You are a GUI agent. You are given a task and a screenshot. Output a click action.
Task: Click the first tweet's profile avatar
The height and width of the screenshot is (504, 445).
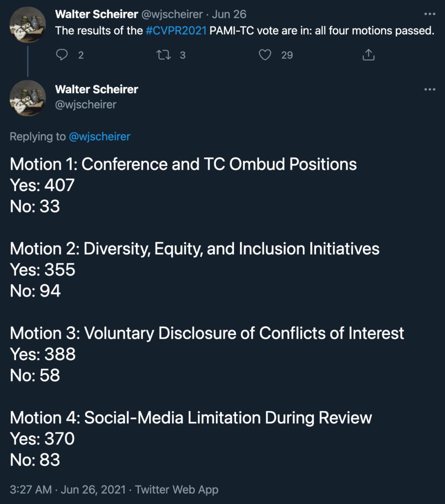pos(28,24)
